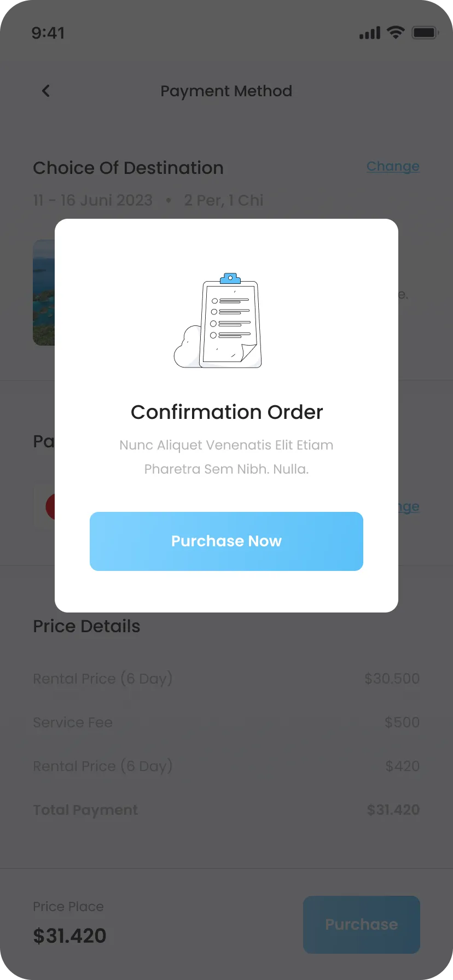Click the back arrow icon
453x980 pixels.
pyautogui.click(x=46, y=91)
